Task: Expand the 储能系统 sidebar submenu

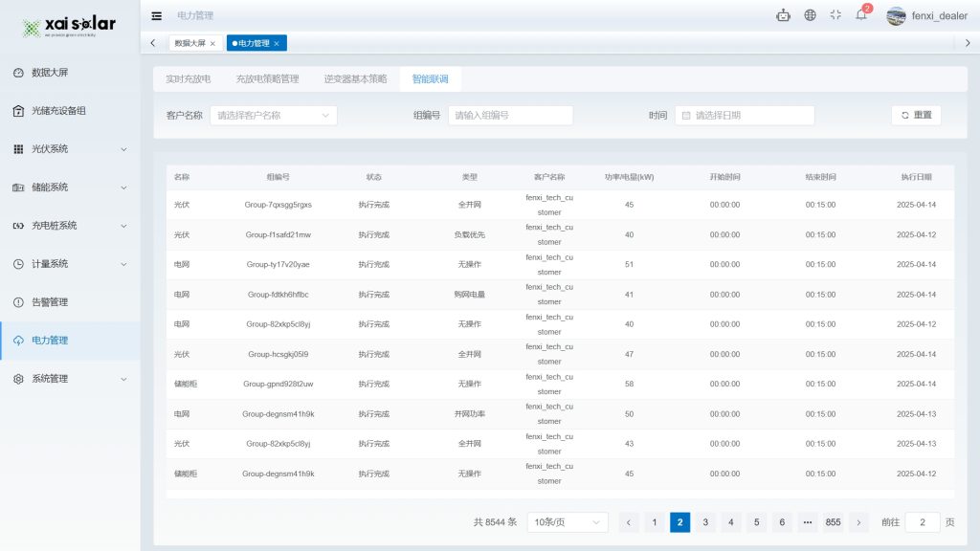Action: pos(123,187)
